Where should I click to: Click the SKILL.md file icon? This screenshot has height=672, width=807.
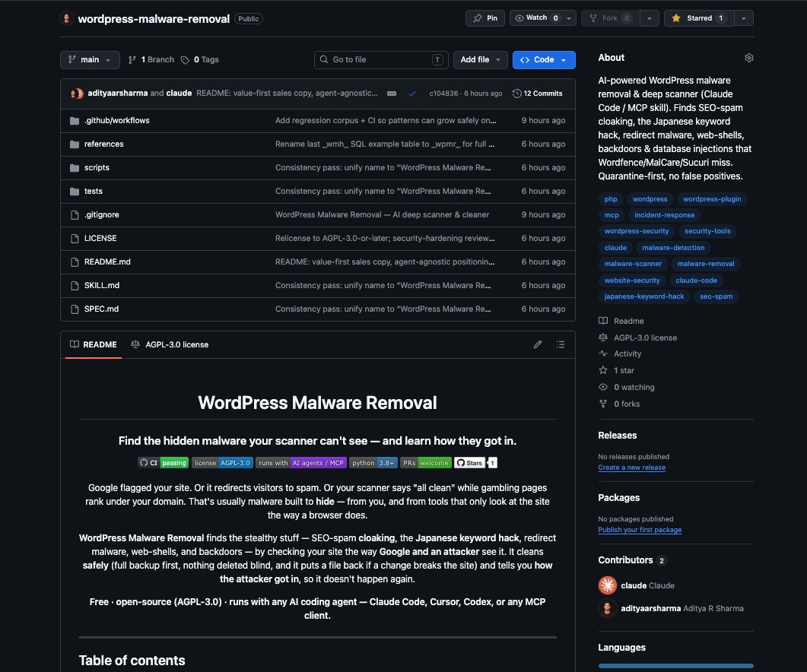(x=75, y=286)
